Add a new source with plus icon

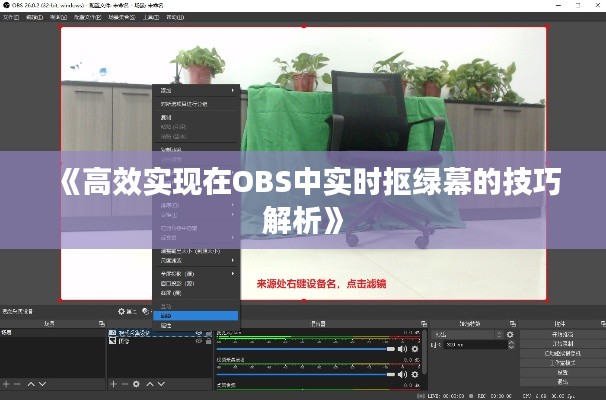point(113,384)
